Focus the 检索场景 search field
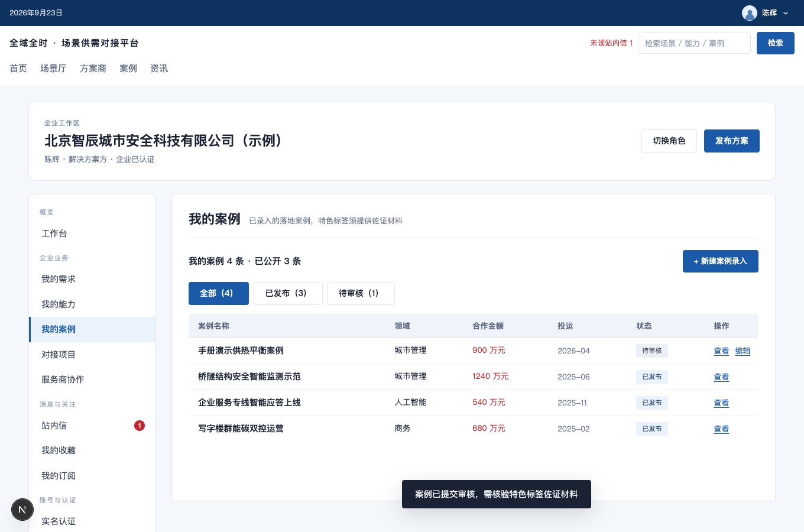 click(695, 43)
